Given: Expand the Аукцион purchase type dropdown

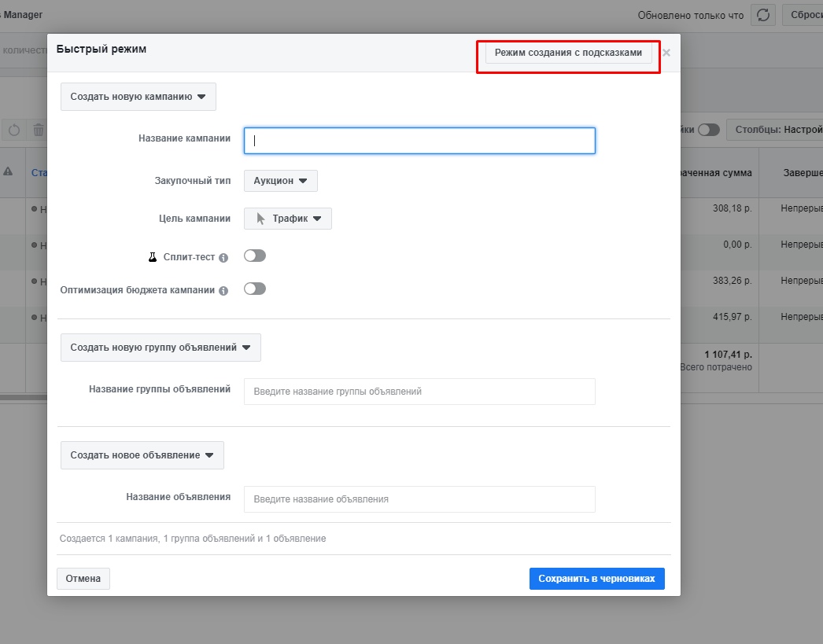Looking at the screenshot, I should point(280,180).
